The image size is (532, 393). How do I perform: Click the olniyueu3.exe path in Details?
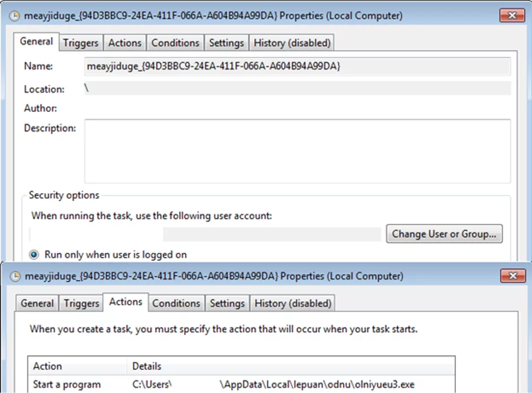273,385
